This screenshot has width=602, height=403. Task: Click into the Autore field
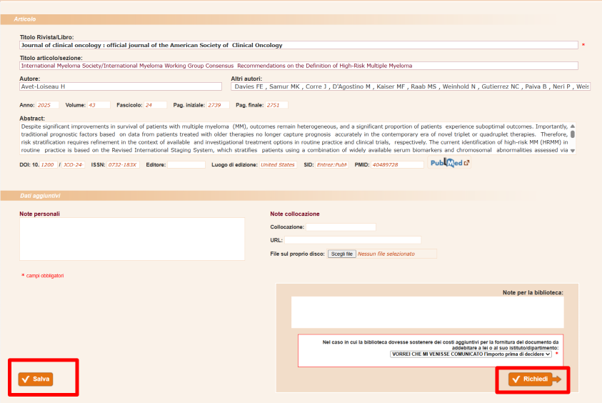(x=121, y=87)
